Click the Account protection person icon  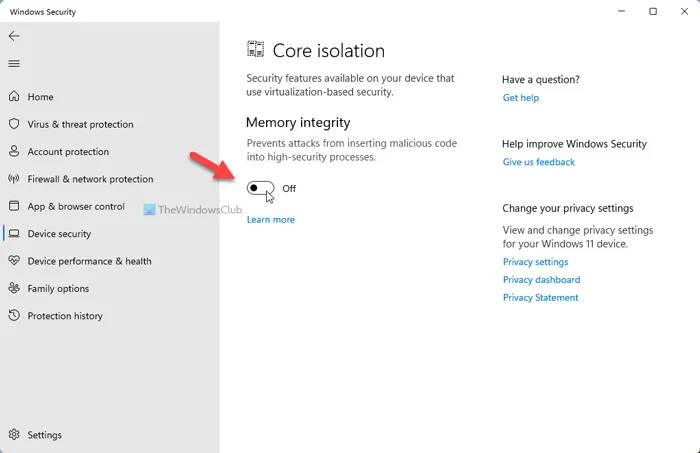pos(14,152)
